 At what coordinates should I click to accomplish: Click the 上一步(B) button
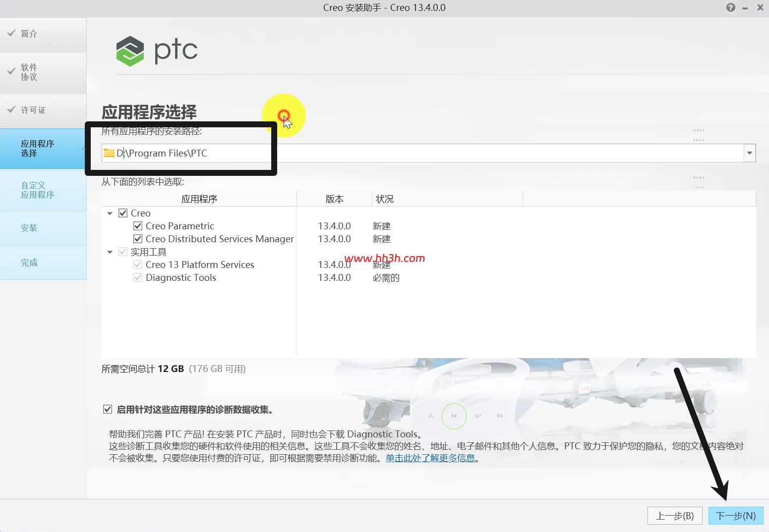[x=675, y=516]
